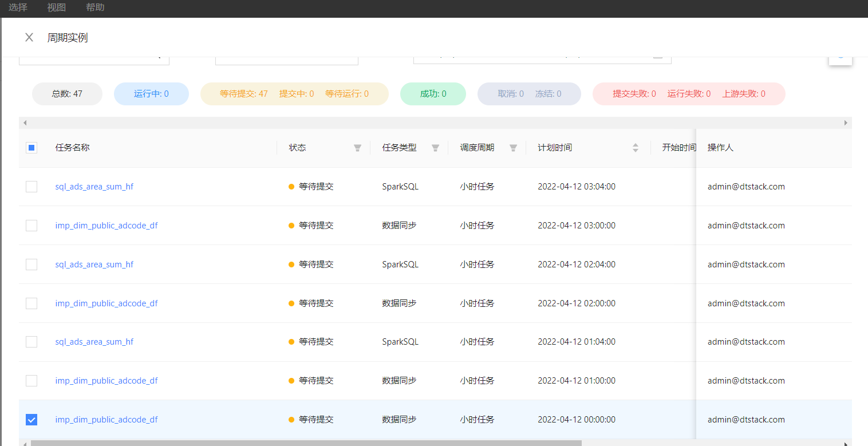Close the 周期实例 panel
The width and height of the screenshot is (868, 446).
(x=29, y=37)
